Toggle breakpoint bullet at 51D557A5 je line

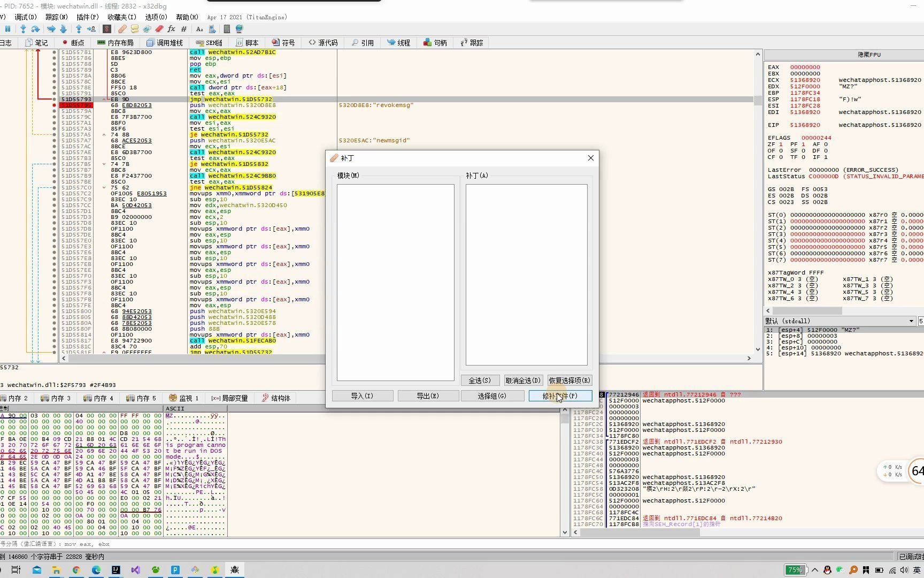click(x=54, y=135)
